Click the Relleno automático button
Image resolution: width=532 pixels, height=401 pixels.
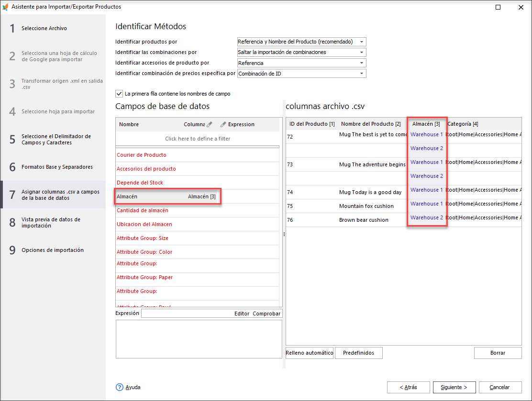pos(310,353)
